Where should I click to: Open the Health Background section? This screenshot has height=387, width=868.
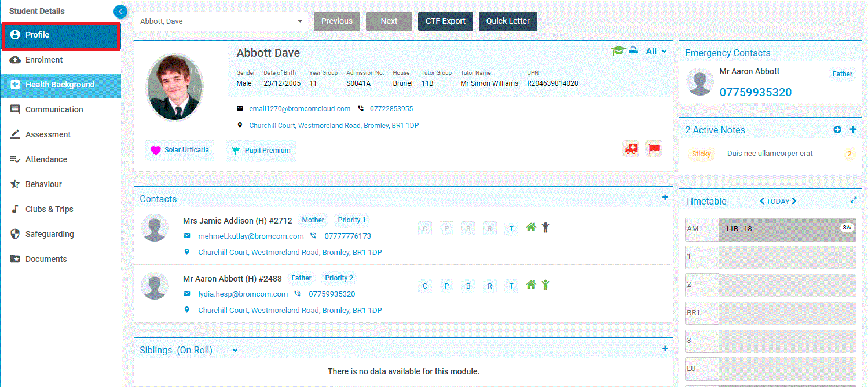[x=60, y=85]
